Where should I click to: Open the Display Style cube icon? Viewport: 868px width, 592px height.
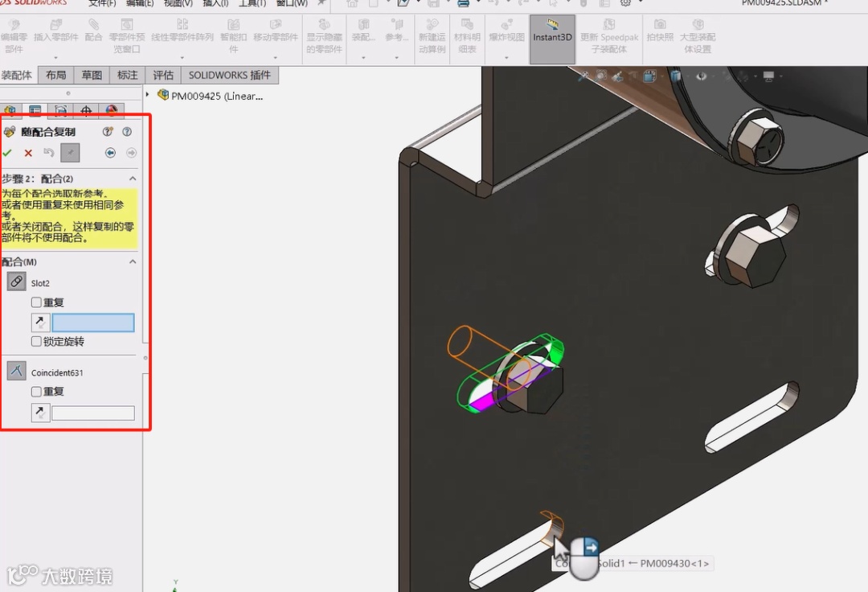[675, 76]
